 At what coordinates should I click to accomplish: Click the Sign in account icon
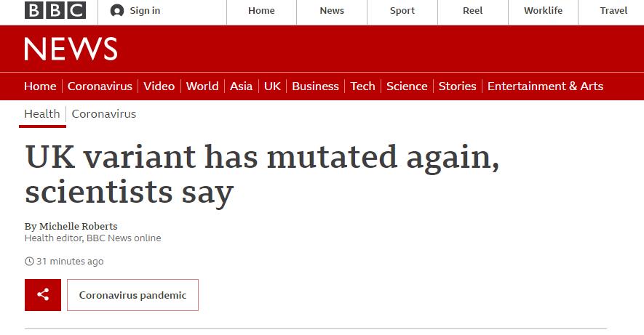(117, 11)
